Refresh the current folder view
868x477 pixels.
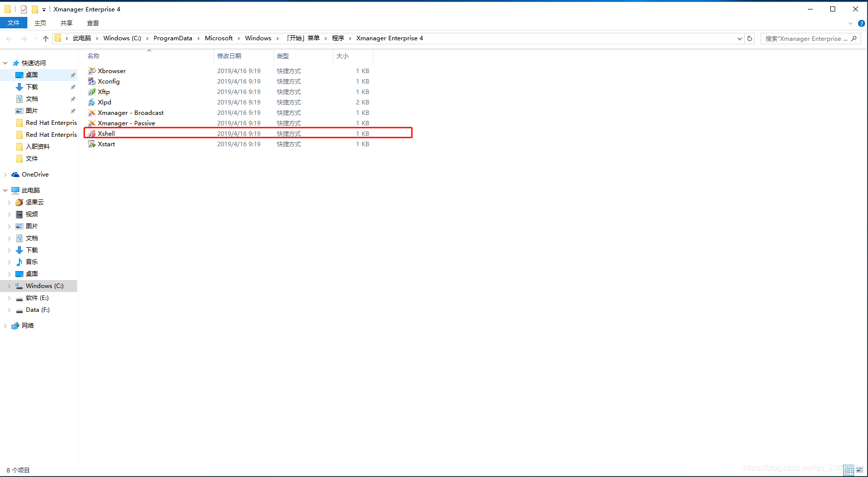[x=750, y=38]
